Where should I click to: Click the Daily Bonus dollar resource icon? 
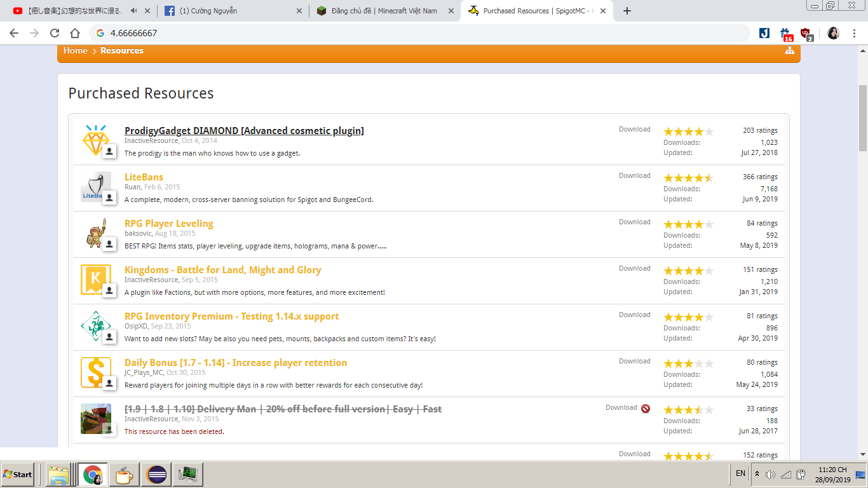coord(96,372)
